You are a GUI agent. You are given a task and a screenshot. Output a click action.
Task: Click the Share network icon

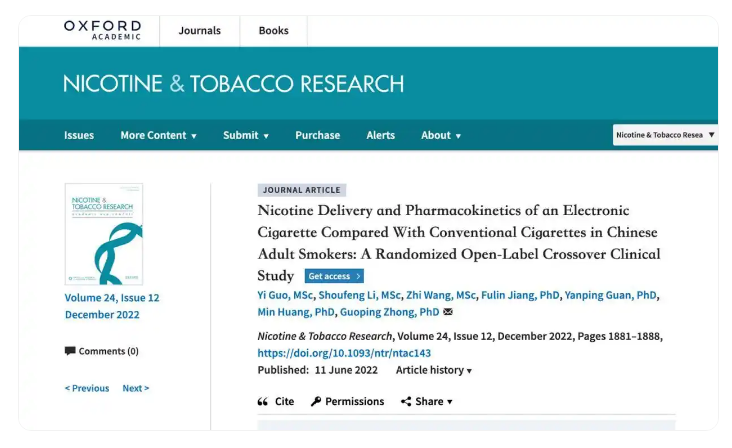point(406,402)
